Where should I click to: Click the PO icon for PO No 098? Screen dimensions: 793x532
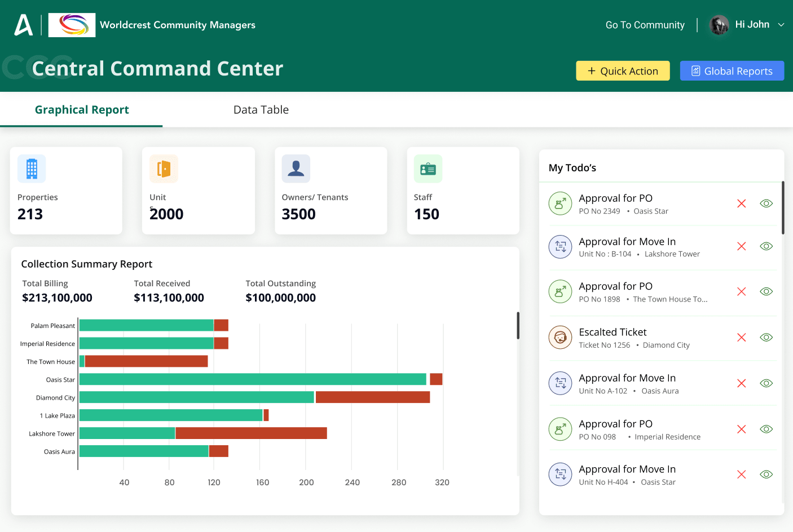click(x=560, y=429)
